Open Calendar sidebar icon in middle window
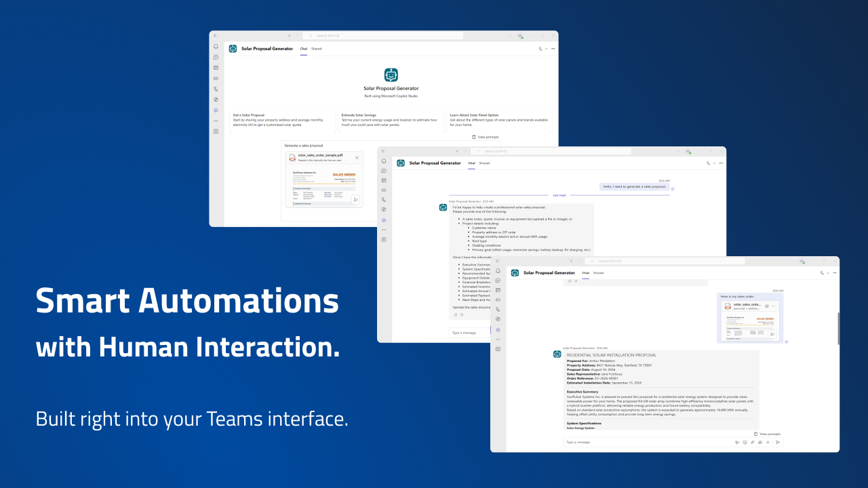Screen dimensions: 868x488 383,181
